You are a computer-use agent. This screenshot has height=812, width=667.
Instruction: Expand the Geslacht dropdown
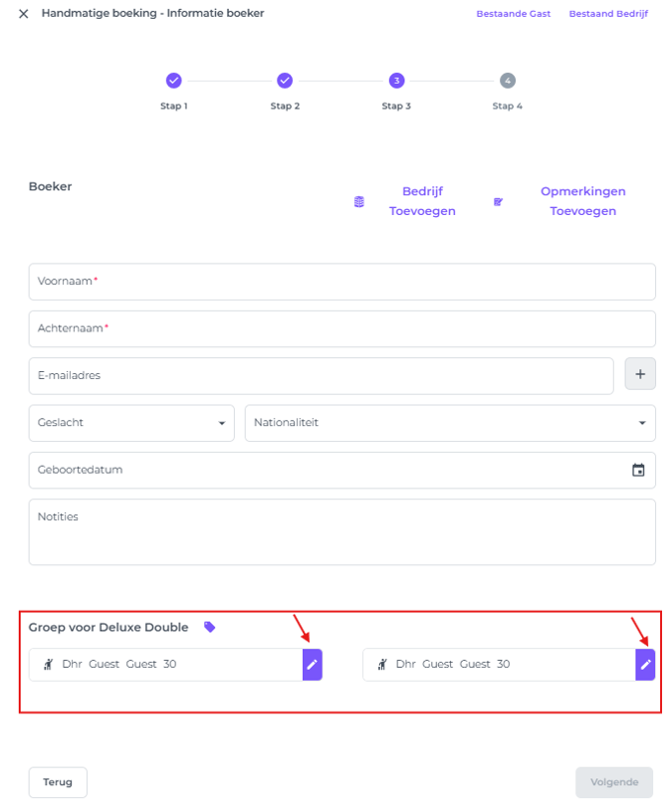(221, 423)
